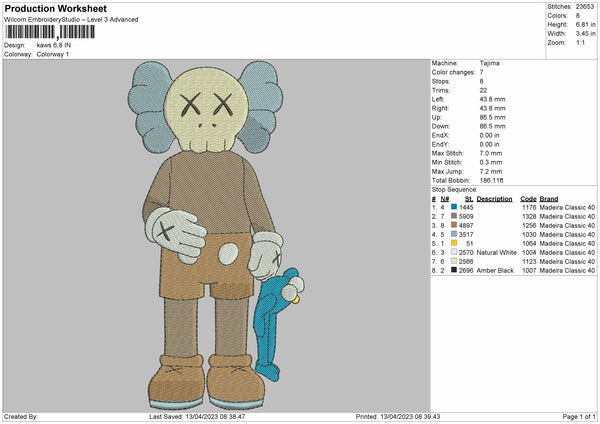Click the Description column header
600x424 pixels.
494,199
